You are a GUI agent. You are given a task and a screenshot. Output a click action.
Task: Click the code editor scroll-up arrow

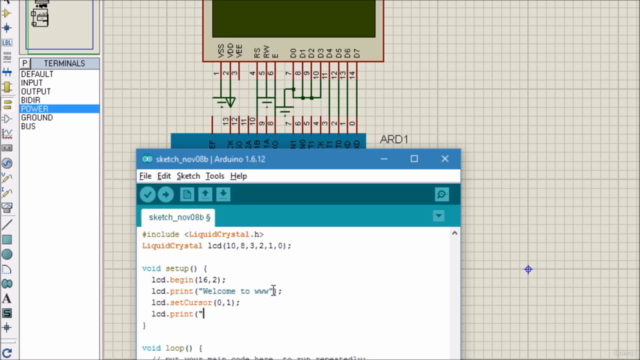(x=454, y=233)
